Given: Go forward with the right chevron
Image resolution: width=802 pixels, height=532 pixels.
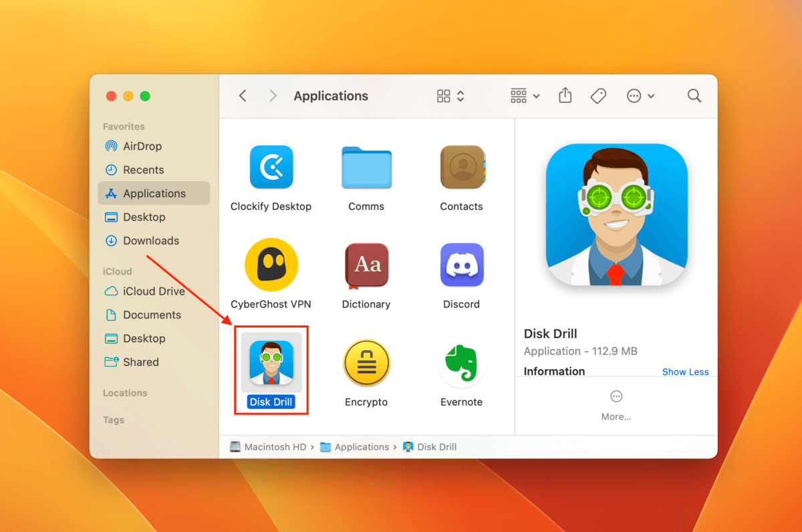Looking at the screenshot, I should click(x=273, y=96).
